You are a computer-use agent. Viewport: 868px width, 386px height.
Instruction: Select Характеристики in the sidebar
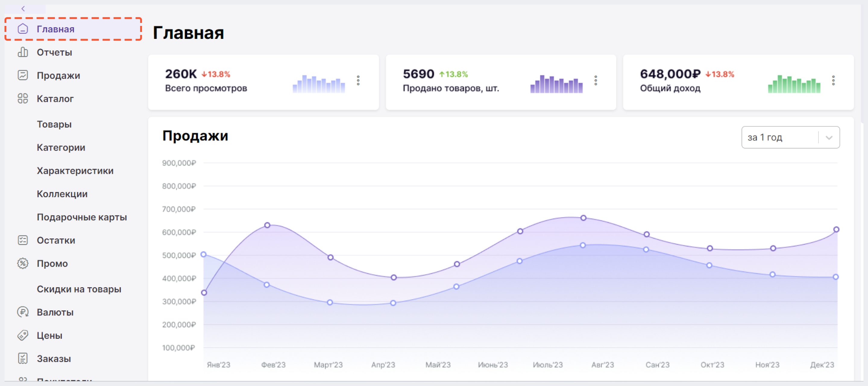coord(75,171)
